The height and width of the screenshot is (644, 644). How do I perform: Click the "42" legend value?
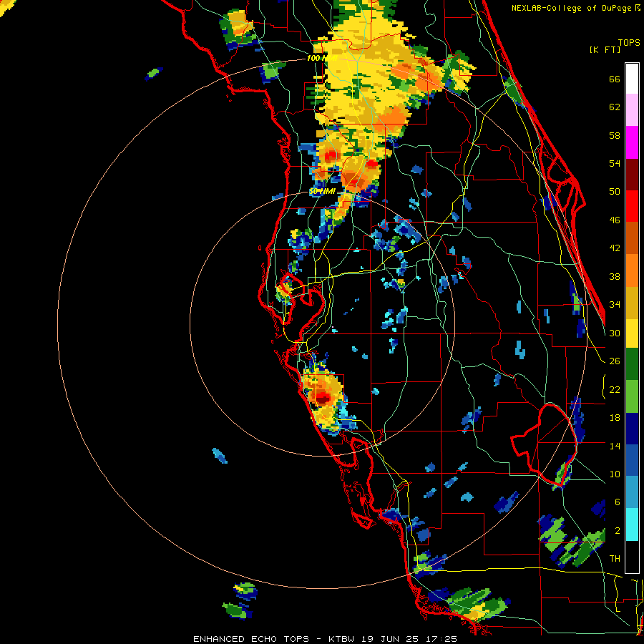(615, 248)
